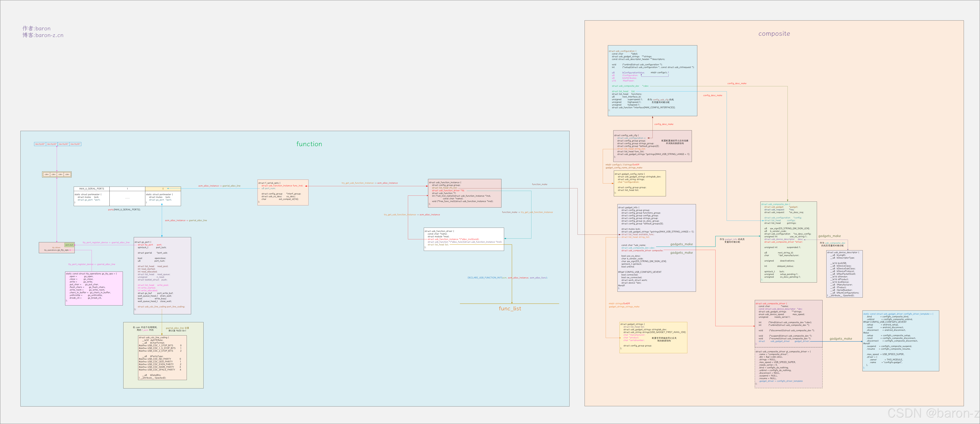This screenshot has width=980, height=424.
Task: Select the struct gs_port box
Action: coord(162,276)
